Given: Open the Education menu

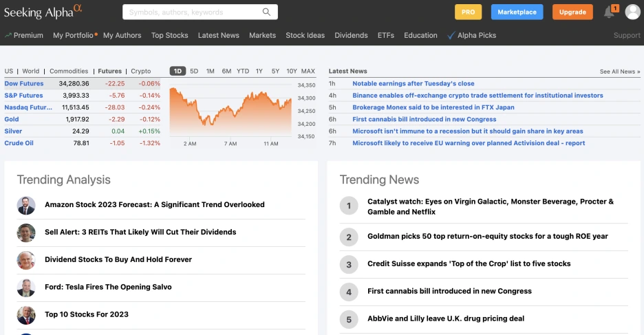Looking at the screenshot, I should click(420, 35).
